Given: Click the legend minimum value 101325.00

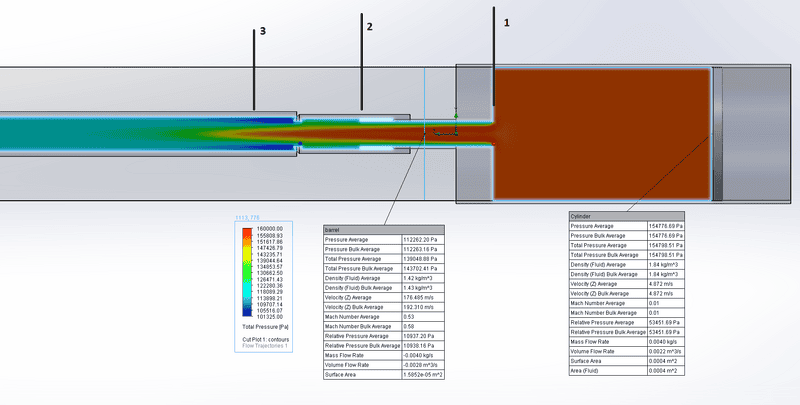Looking at the screenshot, I should pos(272,317).
